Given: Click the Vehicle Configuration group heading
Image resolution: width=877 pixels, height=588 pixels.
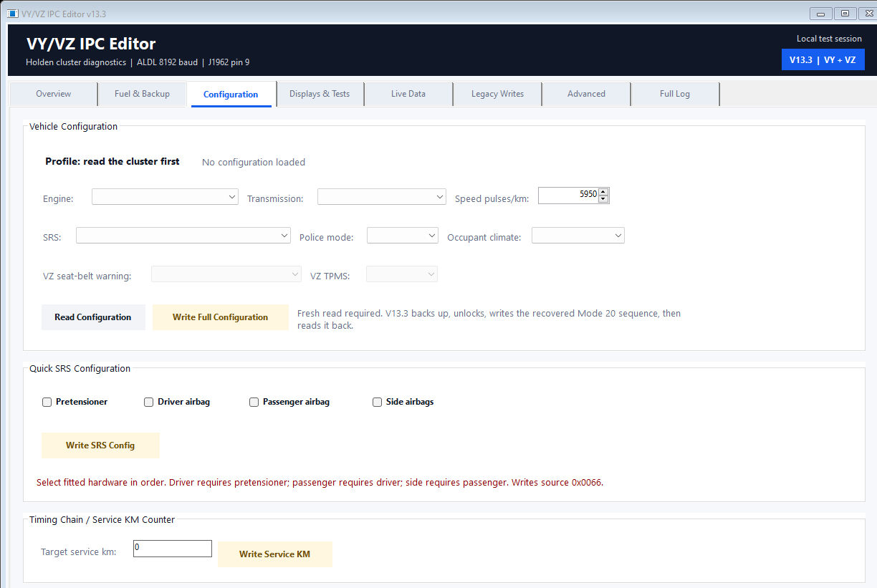Looking at the screenshot, I should pyautogui.click(x=73, y=127).
